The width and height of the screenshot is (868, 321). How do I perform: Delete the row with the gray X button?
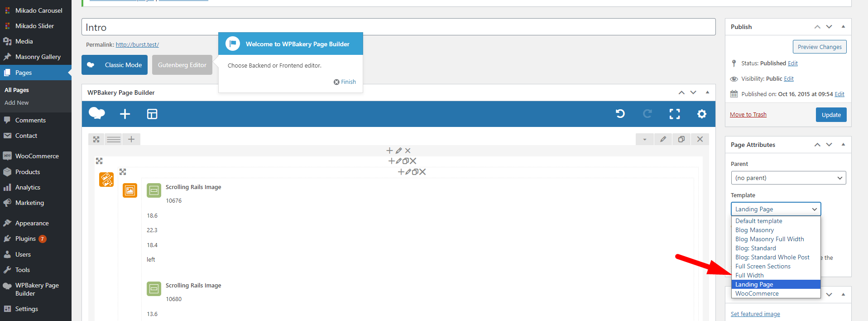[700, 139]
